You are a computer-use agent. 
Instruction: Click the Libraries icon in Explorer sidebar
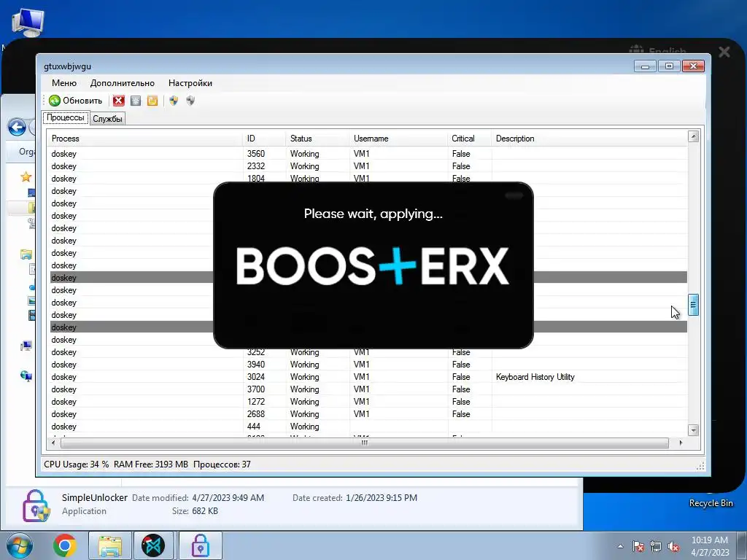(26, 254)
